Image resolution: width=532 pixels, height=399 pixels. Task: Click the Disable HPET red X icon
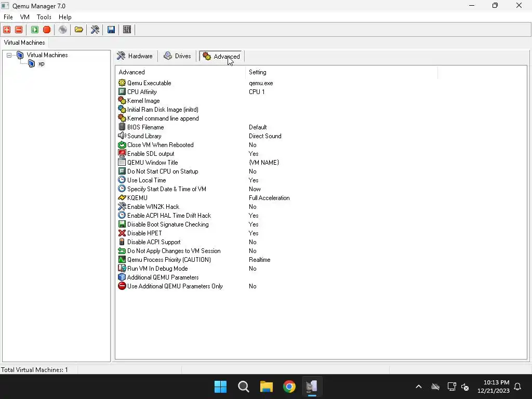[122, 233]
